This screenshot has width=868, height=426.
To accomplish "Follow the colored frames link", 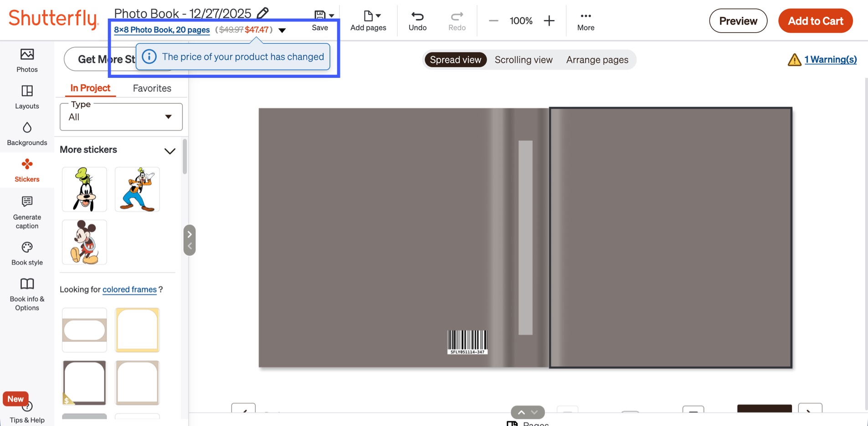I will [129, 289].
